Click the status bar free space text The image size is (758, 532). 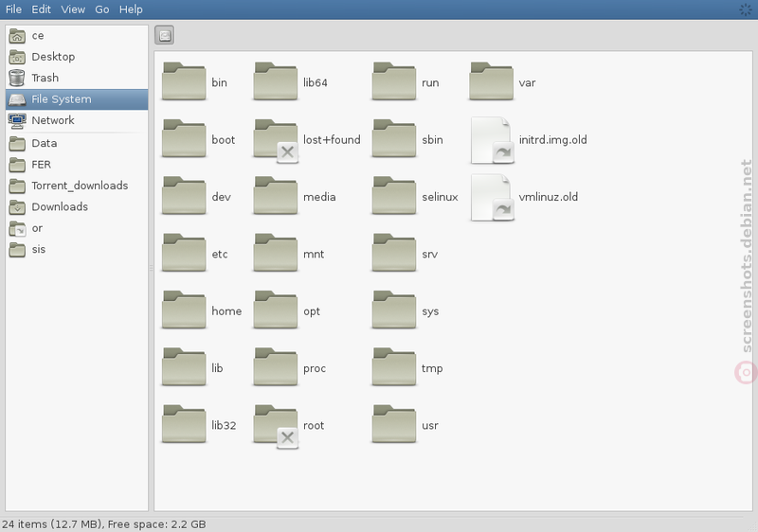[156, 524]
